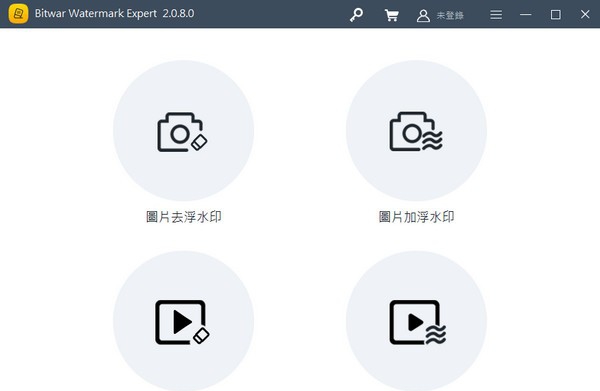Click the 圖片去浮水印 label

(x=184, y=217)
